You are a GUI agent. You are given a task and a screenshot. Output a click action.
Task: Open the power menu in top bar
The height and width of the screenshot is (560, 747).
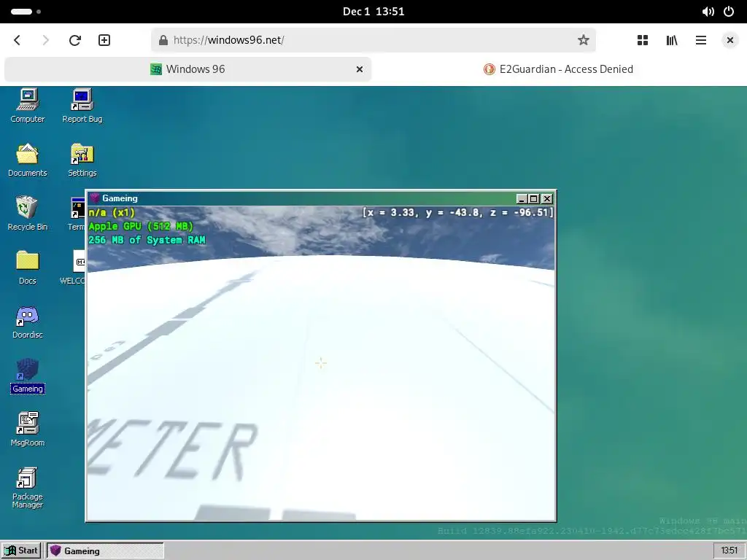[x=729, y=12]
